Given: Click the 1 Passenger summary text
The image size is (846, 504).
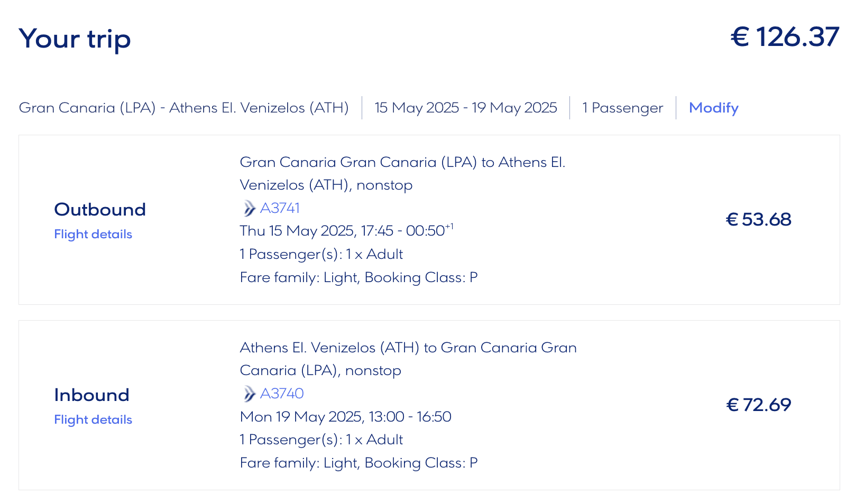Looking at the screenshot, I should pyautogui.click(x=622, y=108).
